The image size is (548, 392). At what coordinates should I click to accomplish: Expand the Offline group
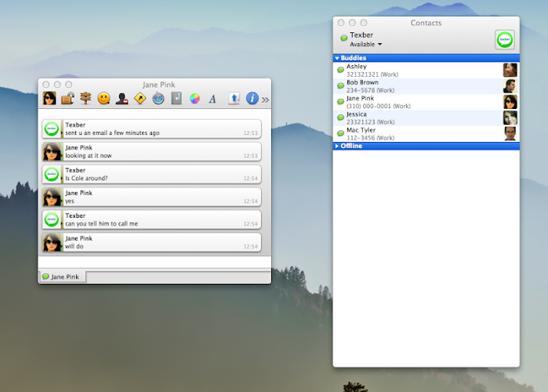(337, 146)
